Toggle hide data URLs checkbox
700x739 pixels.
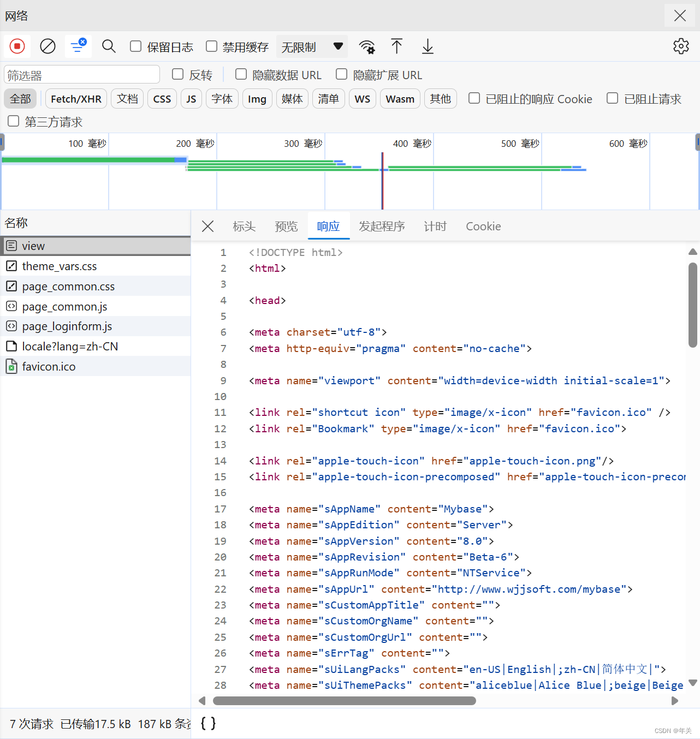coord(241,74)
